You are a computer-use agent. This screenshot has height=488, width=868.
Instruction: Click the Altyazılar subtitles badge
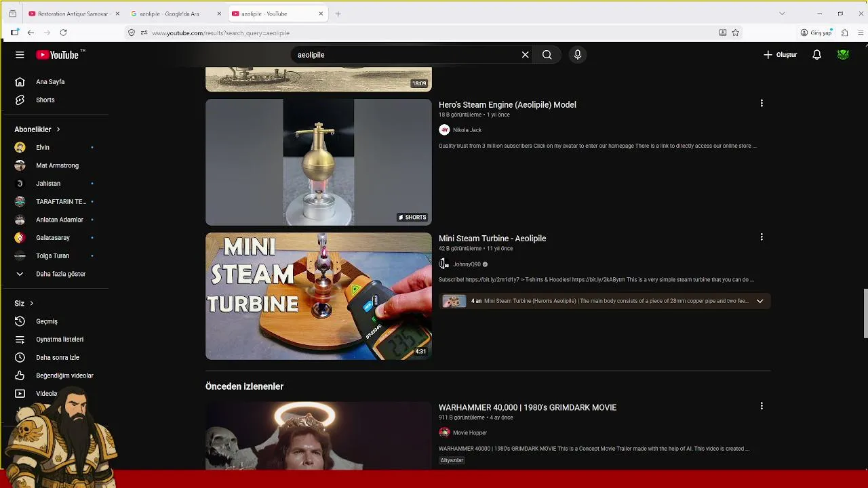452,460
